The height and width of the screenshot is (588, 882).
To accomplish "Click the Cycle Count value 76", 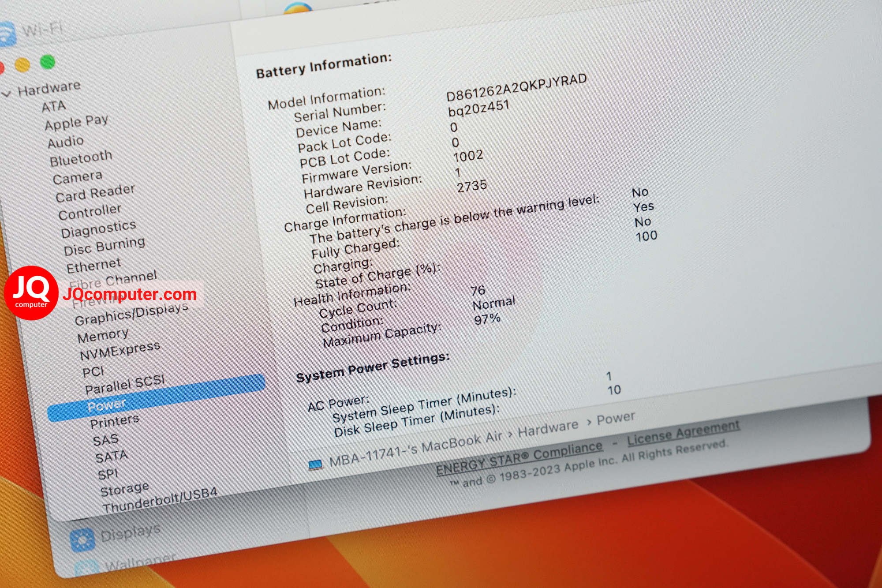I will pyautogui.click(x=478, y=291).
